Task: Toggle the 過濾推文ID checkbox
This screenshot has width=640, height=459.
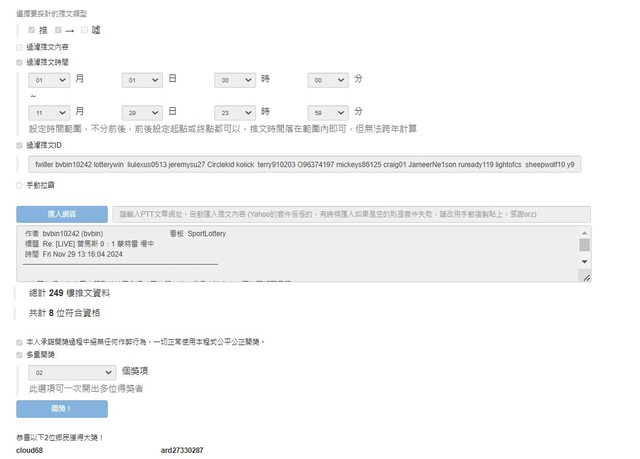Action: pos(19,145)
